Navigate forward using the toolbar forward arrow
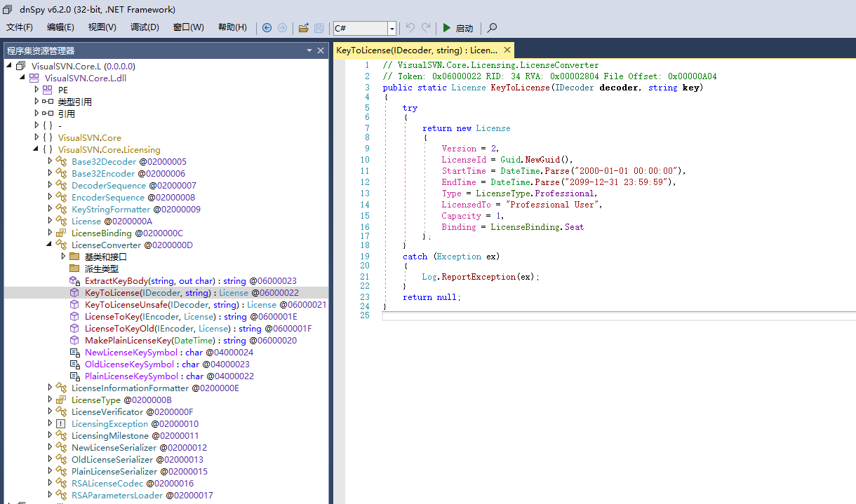The image size is (856, 504). click(x=282, y=28)
